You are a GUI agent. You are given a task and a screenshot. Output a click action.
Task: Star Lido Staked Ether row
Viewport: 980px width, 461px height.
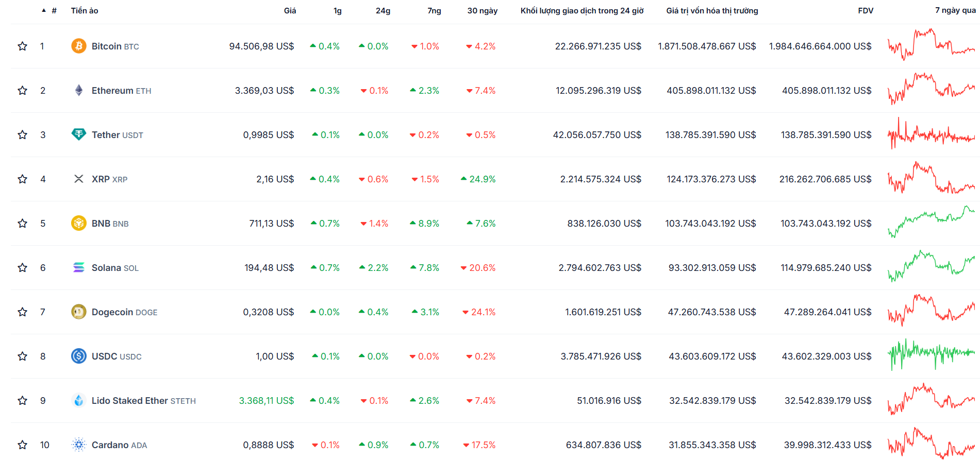pyautogui.click(x=22, y=401)
